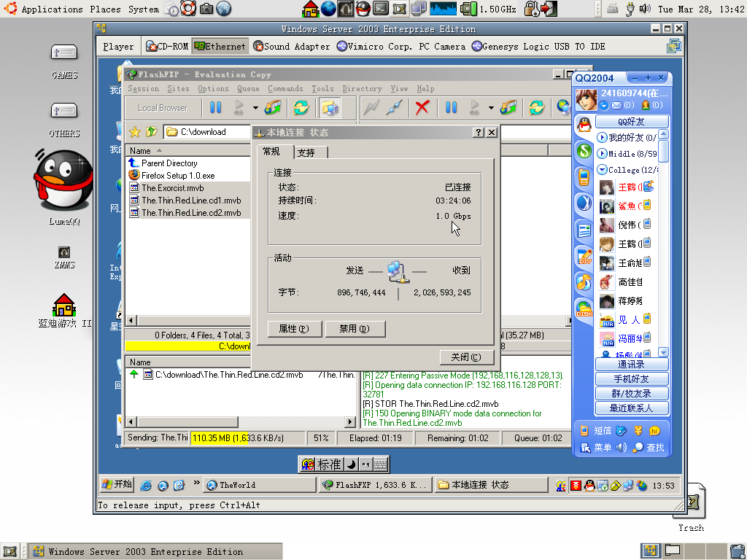Image resolution: width=747 pixels, height=560 pixels.
Task: Open the XMMS desktop icon
Action: coord(64,252)
